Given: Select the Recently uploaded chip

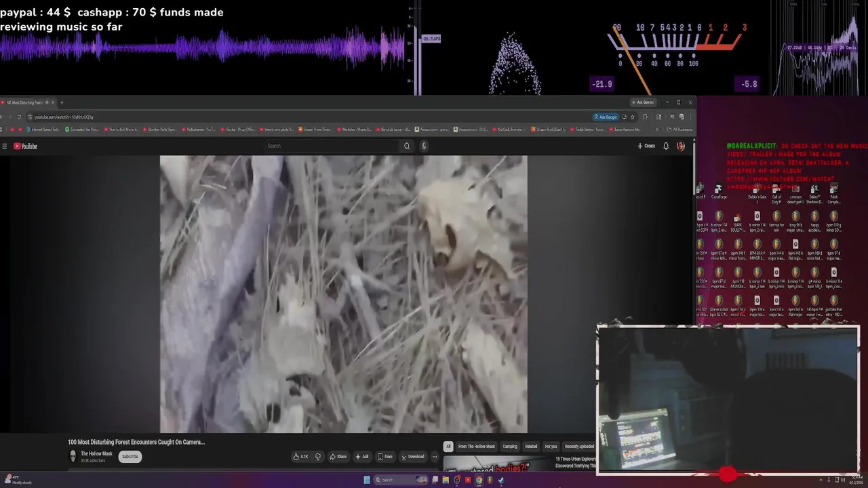Looking at the screenshot, I should point(579,446).
